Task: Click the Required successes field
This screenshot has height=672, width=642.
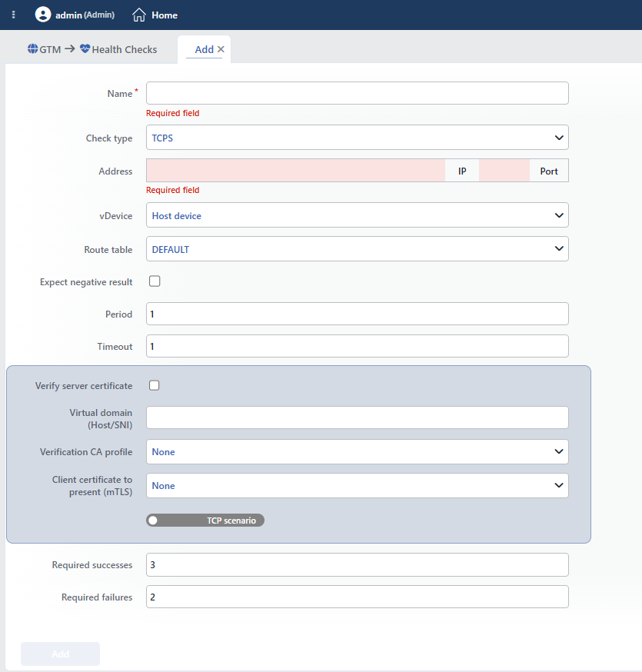Action: (x=358, y=565)
